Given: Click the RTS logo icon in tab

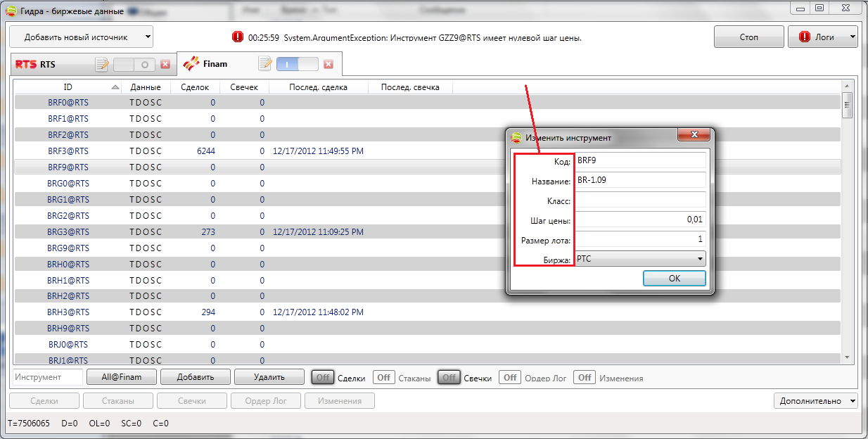Looking at the screenshot, I should [x=26, y=65].
